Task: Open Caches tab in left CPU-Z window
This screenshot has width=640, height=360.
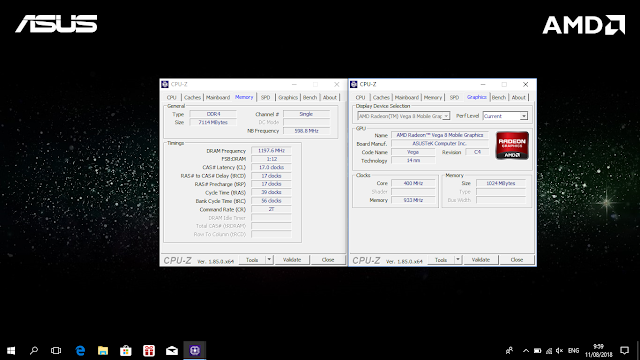Action: tap(192, 97)
